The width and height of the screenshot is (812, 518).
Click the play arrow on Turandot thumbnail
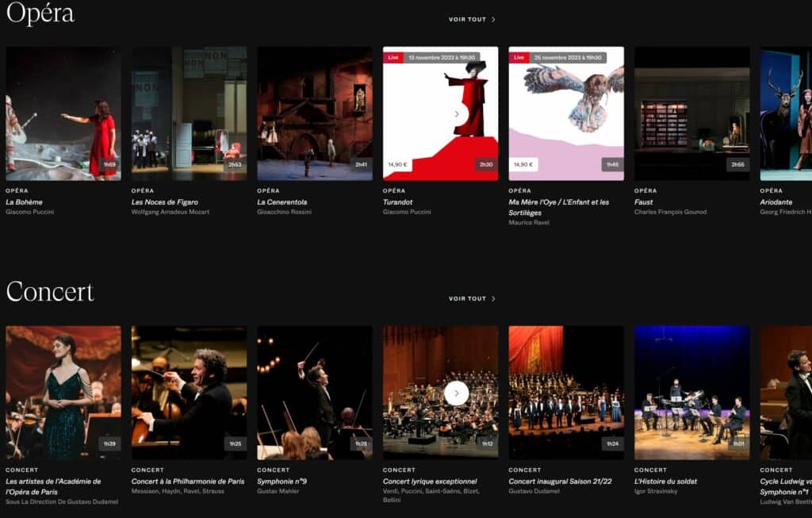pos(457,114)
